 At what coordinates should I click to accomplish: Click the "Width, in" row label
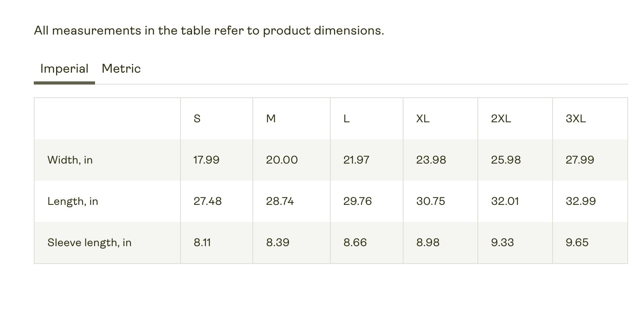coord(70,160)
